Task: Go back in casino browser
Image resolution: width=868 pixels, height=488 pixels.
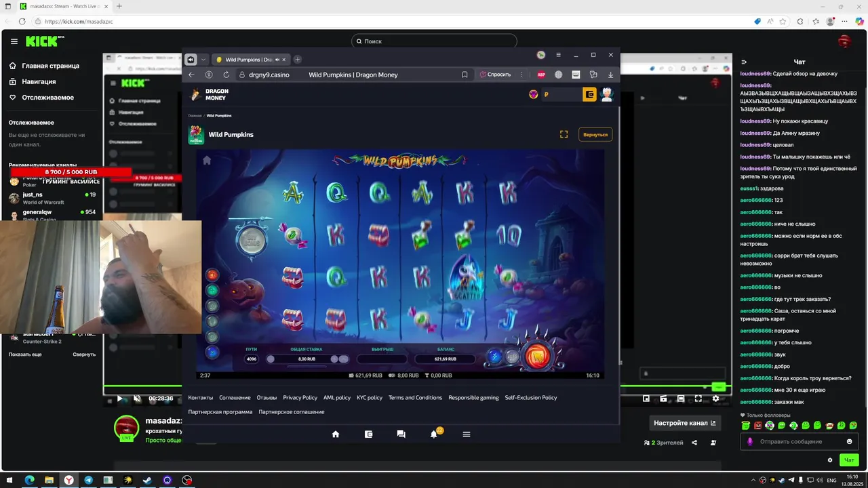Action: [191, 75]
